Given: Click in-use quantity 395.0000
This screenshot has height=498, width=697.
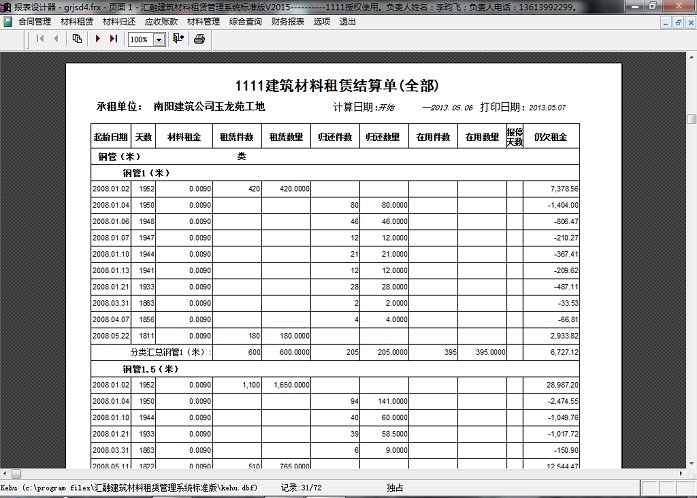Looking at the screenshot, I should coord(490,352).
